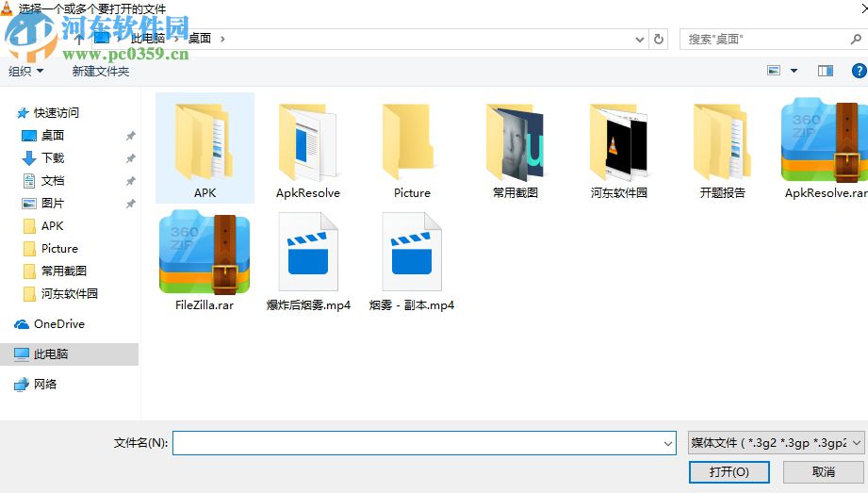This screenshot has width=868, height=493.
Task: Click the pin icon next to 下载
Action: (131, 157)
